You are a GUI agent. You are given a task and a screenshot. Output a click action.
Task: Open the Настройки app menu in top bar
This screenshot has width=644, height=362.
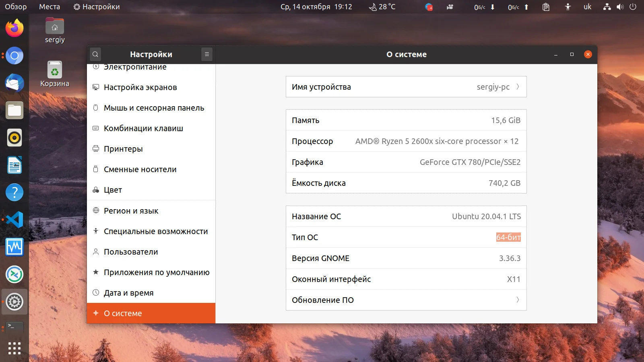tap(97, 7)
